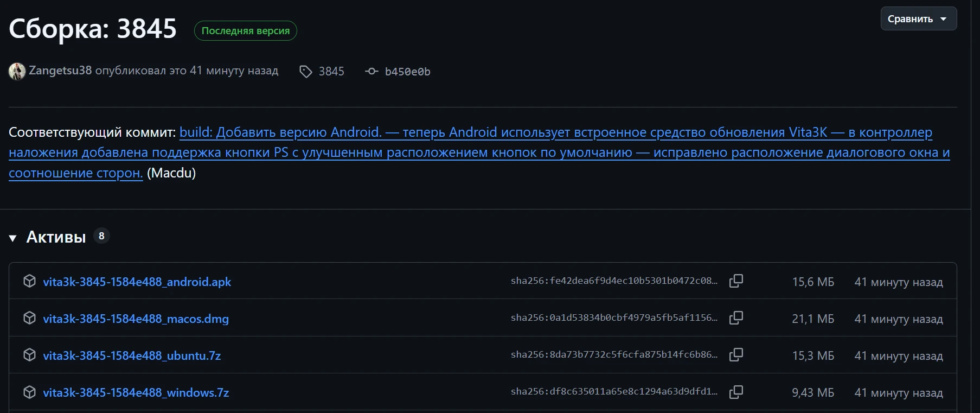The width and height of the screenshot is (980, 413).
Task: Copy the ubuntu.7z sha256 hash
Action: click(x=736, y=355)
